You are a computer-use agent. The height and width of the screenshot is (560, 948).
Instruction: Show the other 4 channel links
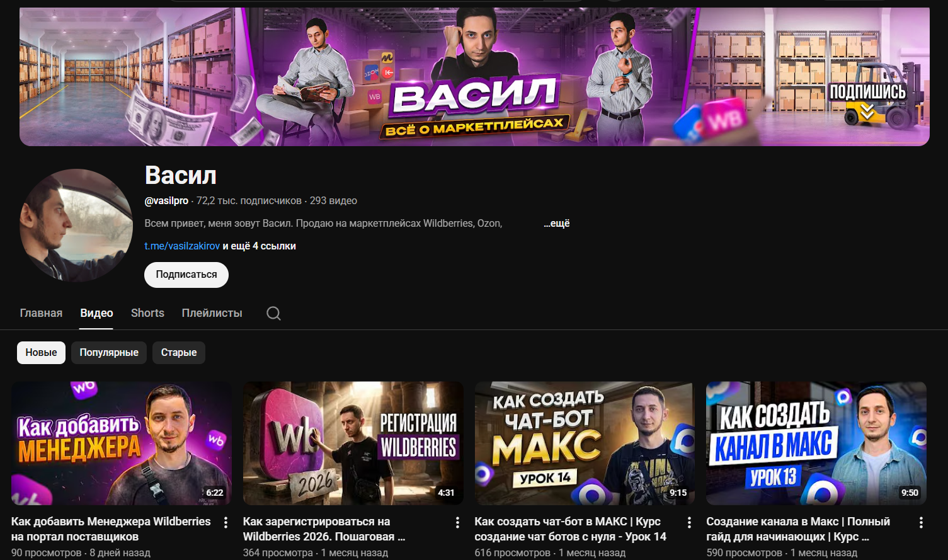(x=259, y=246)
